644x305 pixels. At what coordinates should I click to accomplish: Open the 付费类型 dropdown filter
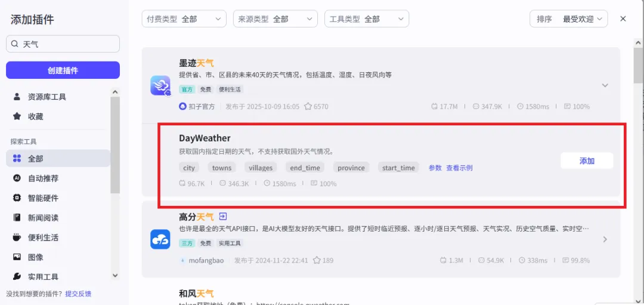(184, 19)
